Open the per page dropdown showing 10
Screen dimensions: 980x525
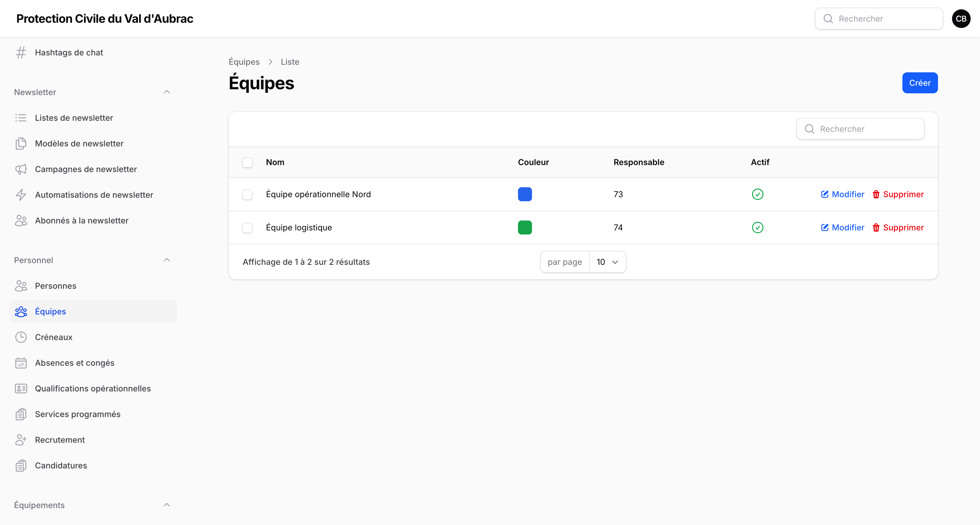tap(608, 262)
